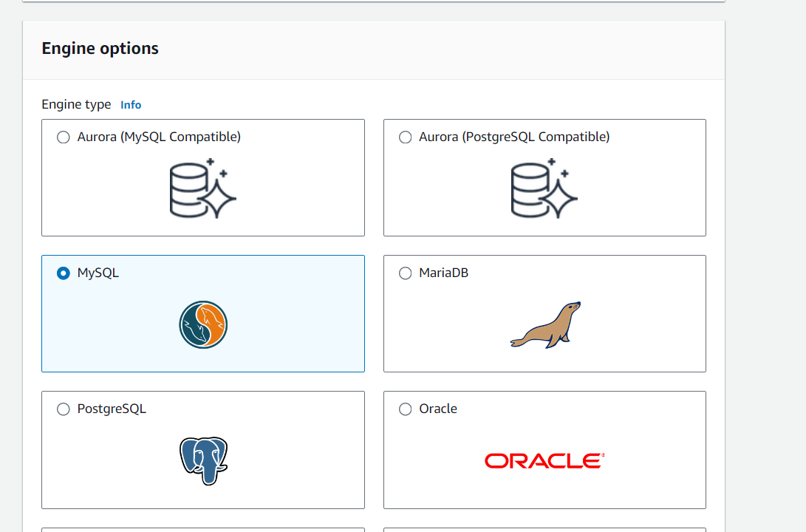The image size is (806, 532).
Task: Click the MySQL dolphin logo
Action: (203, 324)
